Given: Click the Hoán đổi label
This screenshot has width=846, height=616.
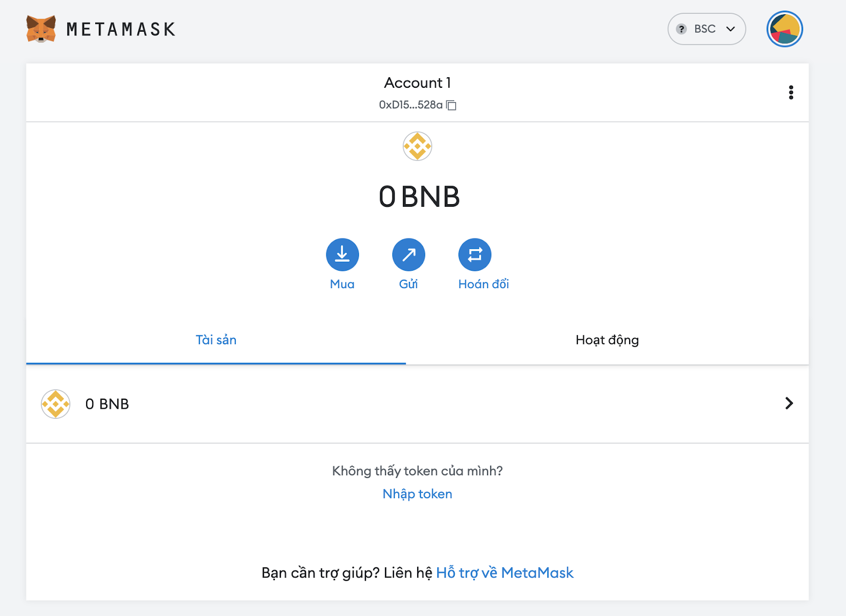Looking at the screenshot, I should [484, 284].
